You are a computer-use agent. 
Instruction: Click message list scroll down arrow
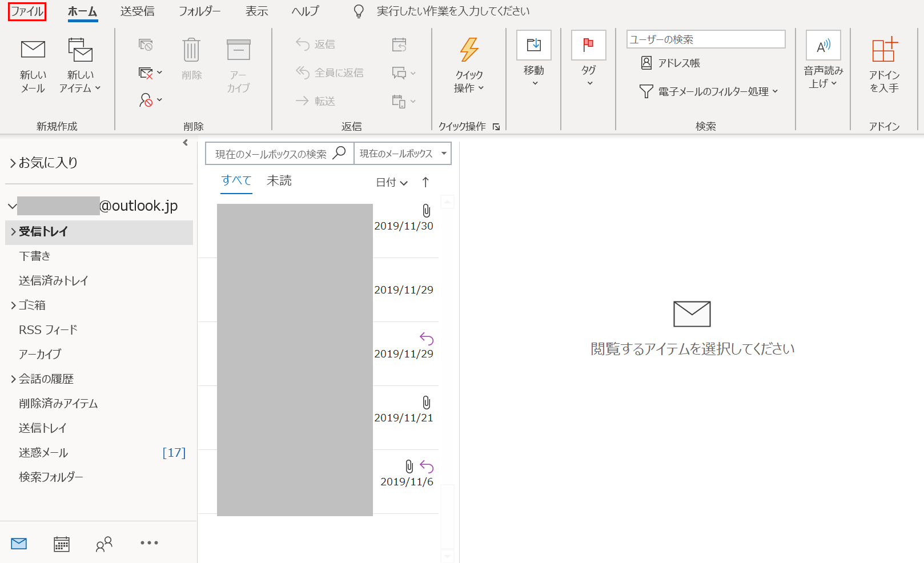pos(448,556)
